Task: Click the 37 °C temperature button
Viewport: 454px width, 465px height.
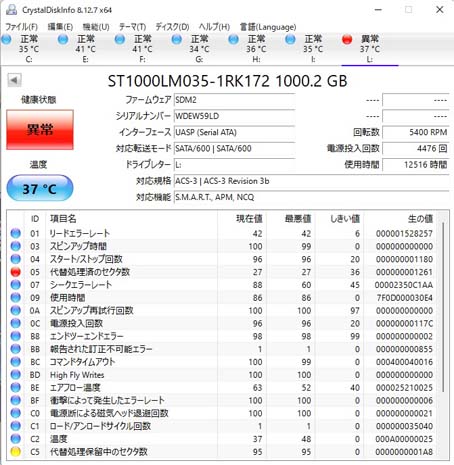Action: (40, 189)
